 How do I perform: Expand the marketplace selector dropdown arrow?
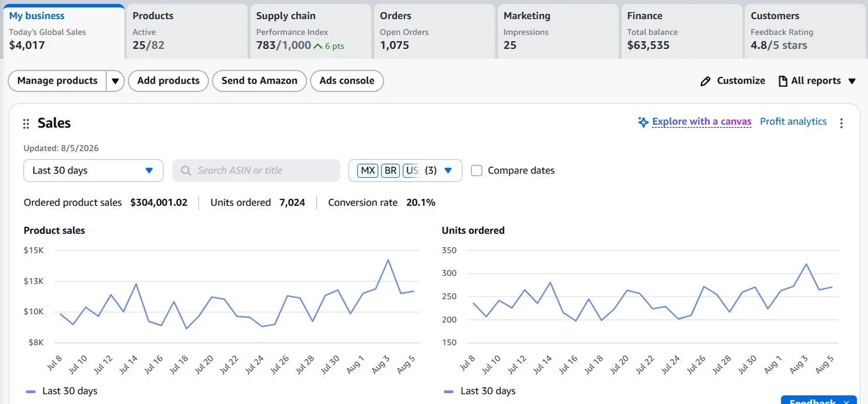[x=448, y=170]
